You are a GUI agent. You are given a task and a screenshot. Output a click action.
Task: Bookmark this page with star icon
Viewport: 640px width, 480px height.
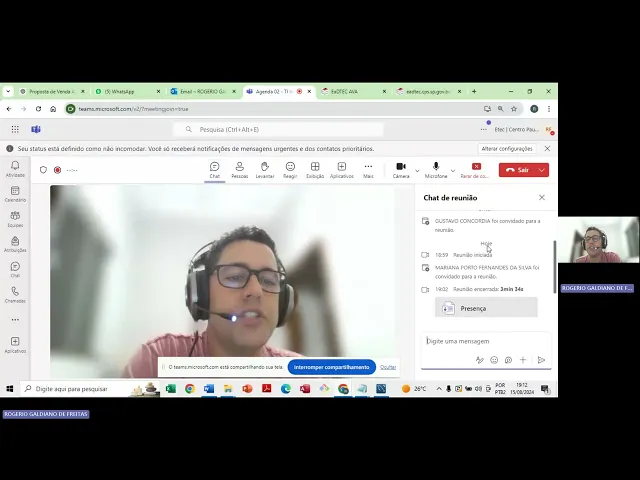click(x=514, y=109)
